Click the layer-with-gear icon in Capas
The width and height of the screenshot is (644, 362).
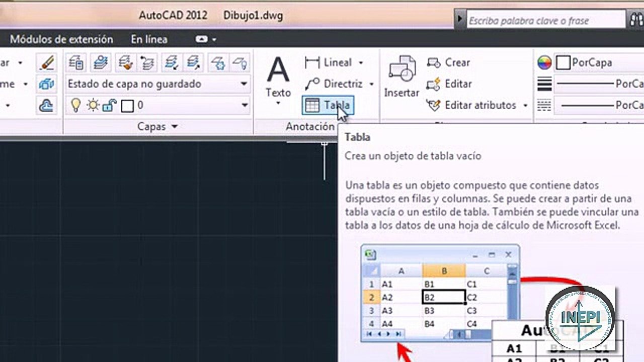point(218,63)
